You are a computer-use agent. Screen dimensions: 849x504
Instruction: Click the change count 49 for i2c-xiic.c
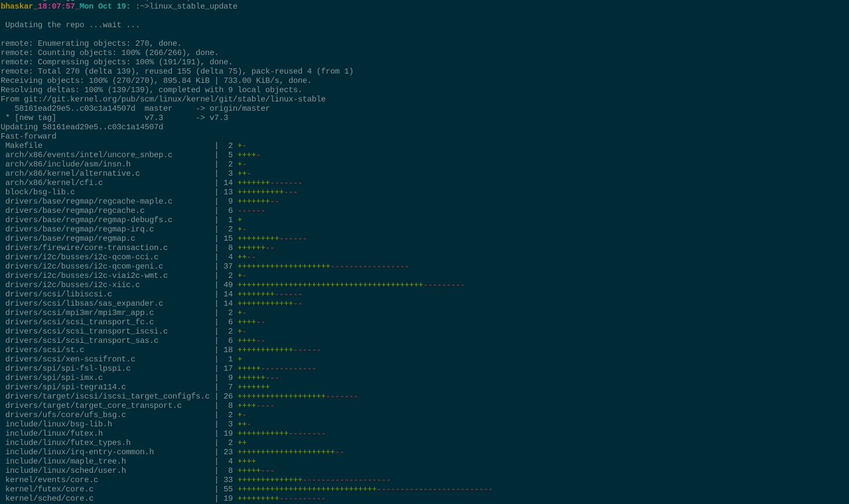pyautogui.click(x=229, y=284)
